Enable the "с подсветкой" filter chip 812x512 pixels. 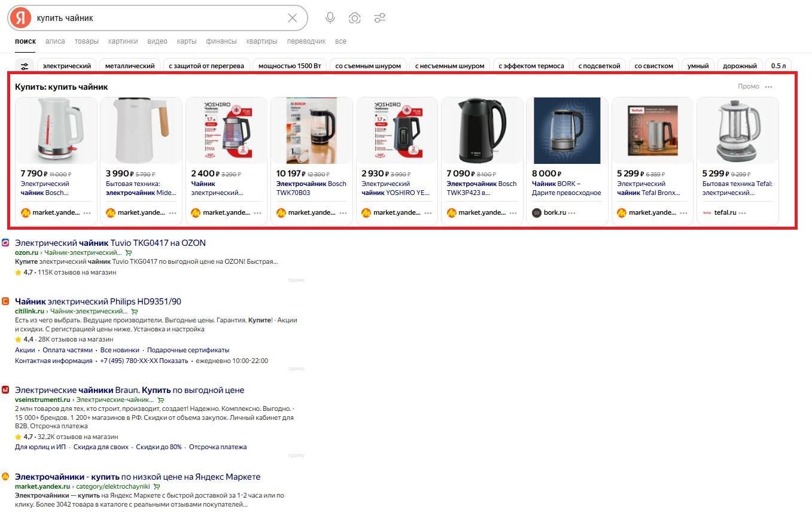pyautogui.click(x=600, y=66)
